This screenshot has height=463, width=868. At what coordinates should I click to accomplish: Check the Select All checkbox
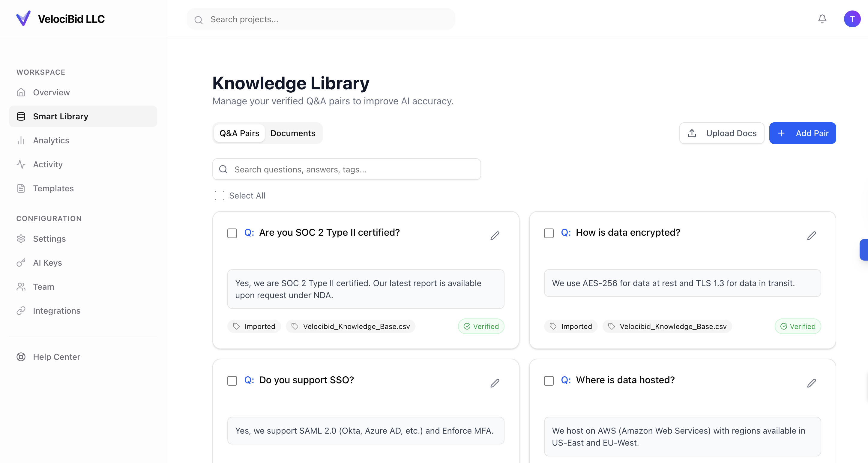pos(219,196)
